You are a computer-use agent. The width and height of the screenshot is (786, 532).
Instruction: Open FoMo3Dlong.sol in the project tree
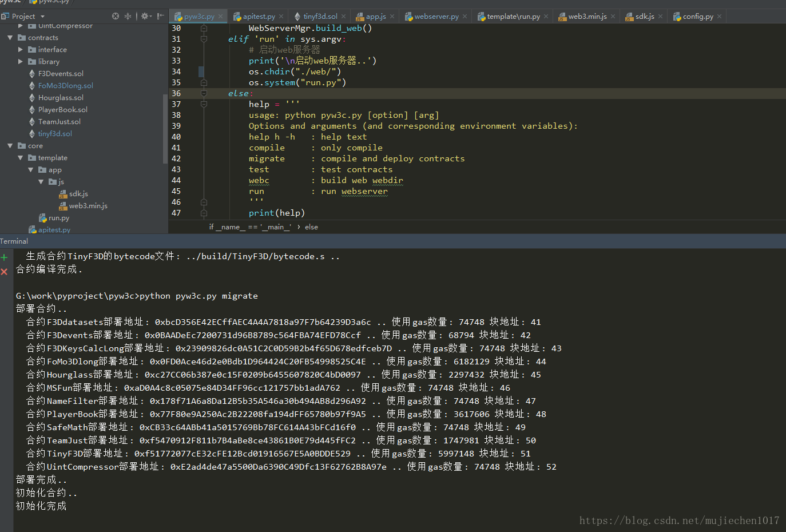65,86
